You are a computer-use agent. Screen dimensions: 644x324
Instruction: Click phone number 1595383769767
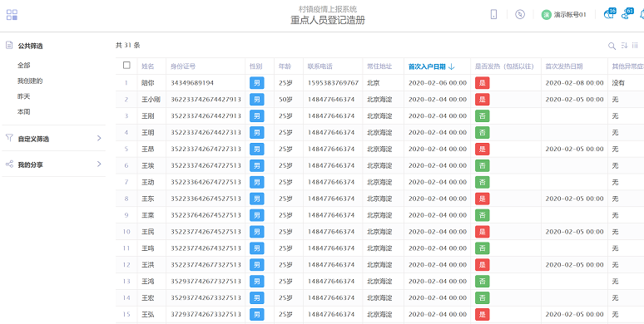(333, 83)
